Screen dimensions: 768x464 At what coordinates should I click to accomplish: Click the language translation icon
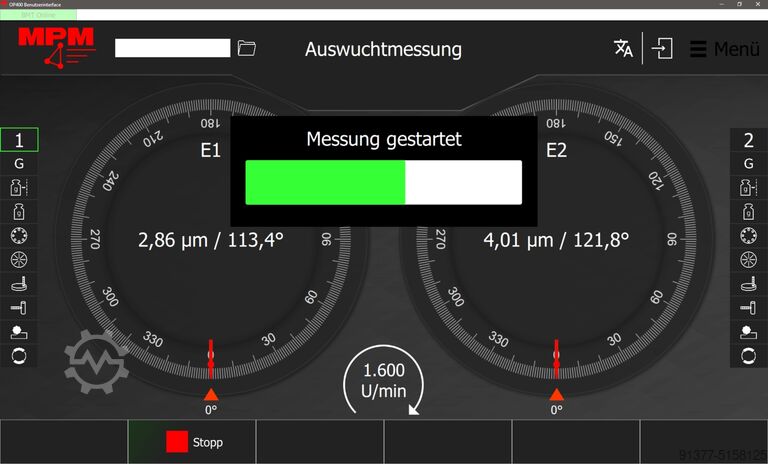point(623,49)
